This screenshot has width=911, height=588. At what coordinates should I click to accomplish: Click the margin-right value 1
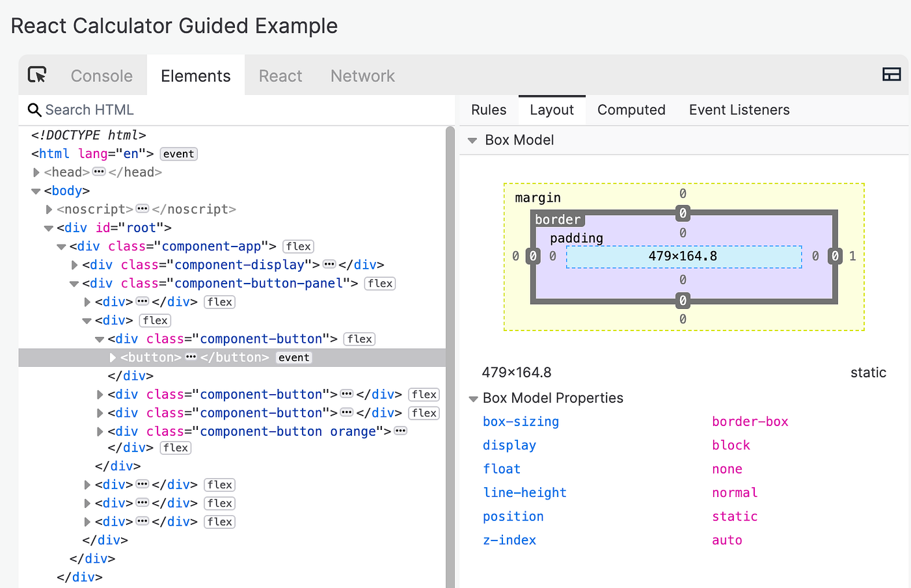point(852,256)
